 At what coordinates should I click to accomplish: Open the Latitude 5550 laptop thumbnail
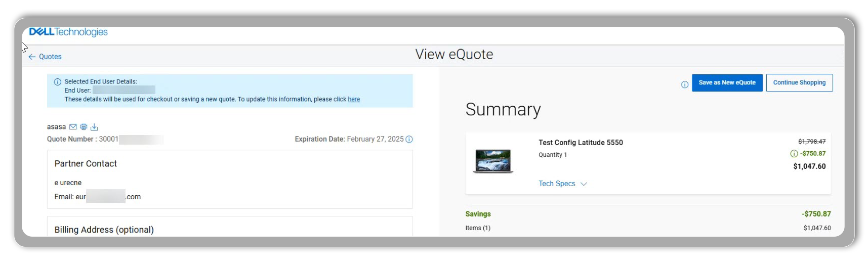pos(493,161)
